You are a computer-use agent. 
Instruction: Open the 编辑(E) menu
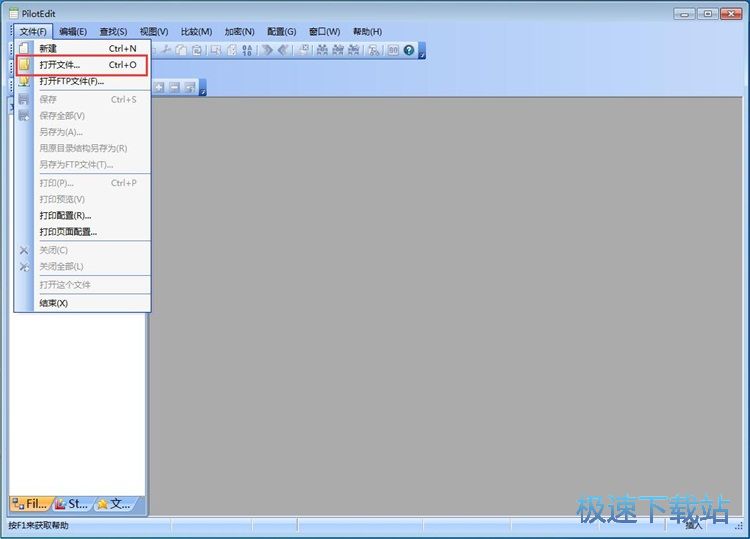click(x=73, y=31)
